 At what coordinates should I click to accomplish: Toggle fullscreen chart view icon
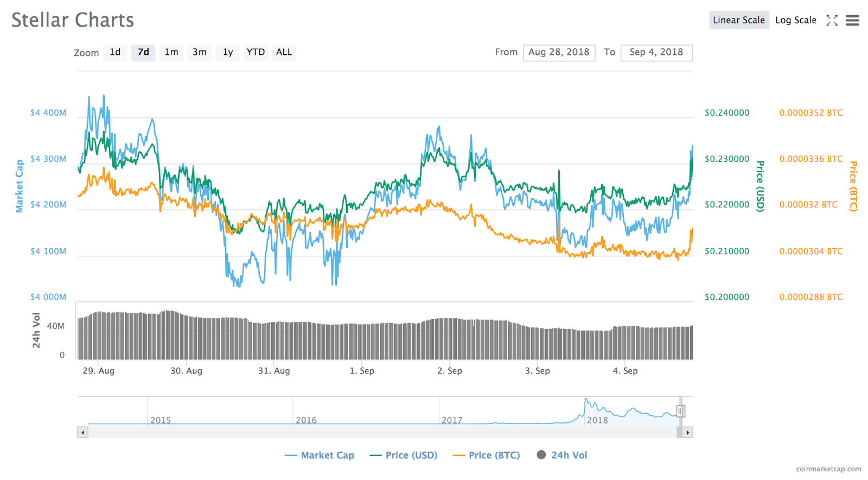tap(832, 21)
